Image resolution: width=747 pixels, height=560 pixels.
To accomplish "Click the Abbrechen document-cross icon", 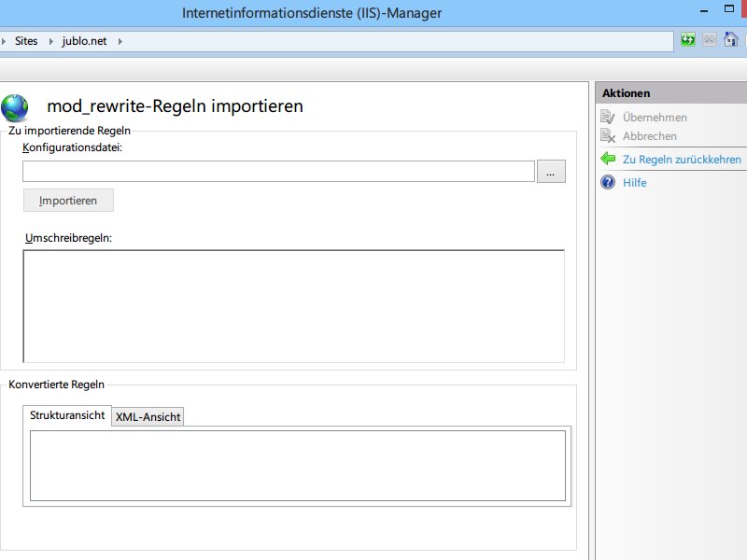I will click(608, 135).
